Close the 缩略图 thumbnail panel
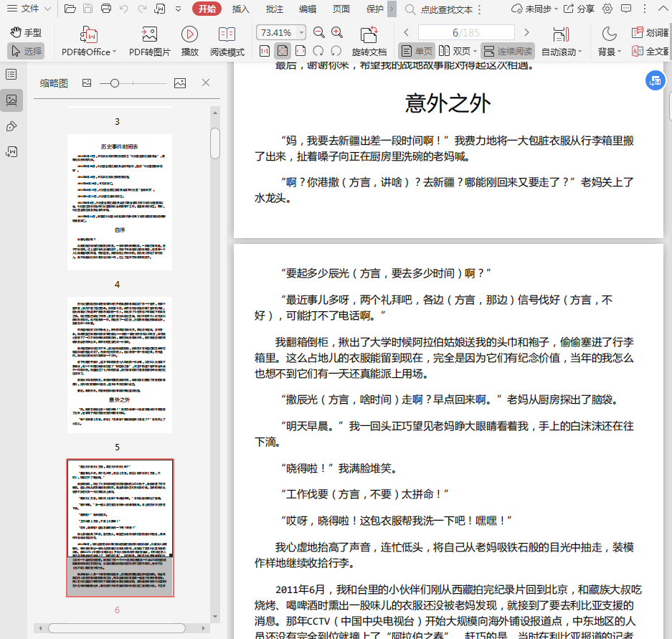Viewport: 672px width, 639px height. pyautogui.click(x=206, y=82)
